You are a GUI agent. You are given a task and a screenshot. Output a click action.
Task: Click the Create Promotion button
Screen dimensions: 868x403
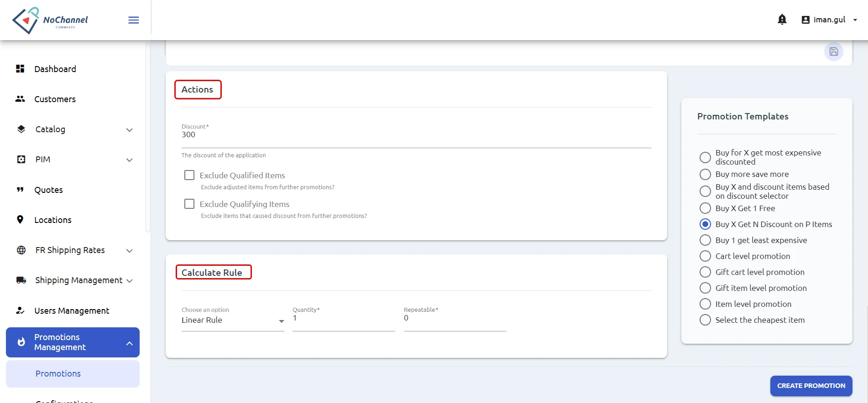(811, 386)
